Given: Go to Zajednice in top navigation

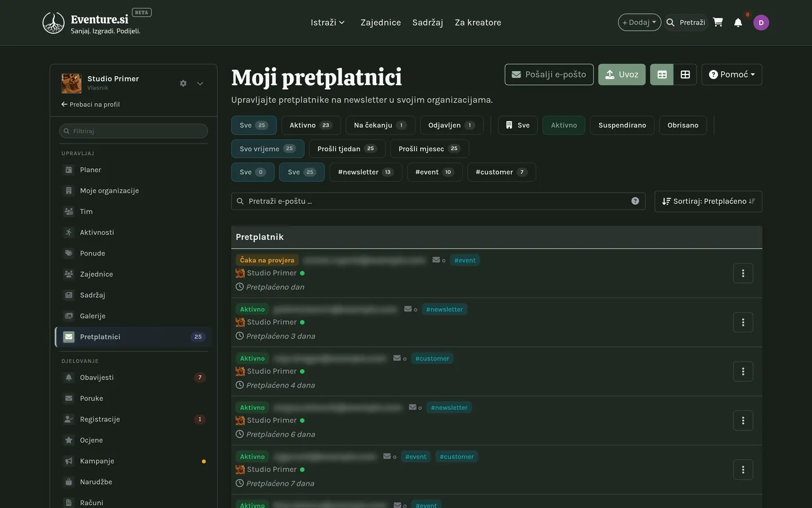Looking at the screenshot, I should click(381, 23).
